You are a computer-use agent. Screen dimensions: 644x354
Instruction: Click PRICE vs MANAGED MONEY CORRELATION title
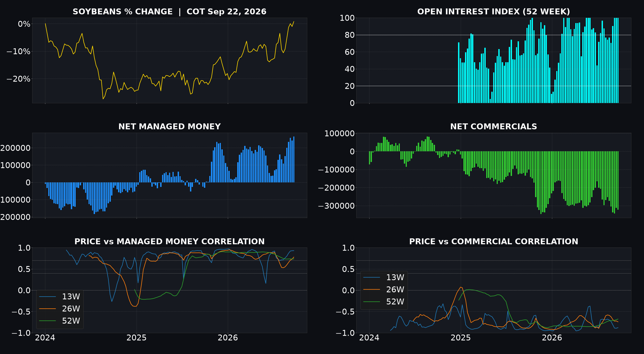click(x=170, y=241)
